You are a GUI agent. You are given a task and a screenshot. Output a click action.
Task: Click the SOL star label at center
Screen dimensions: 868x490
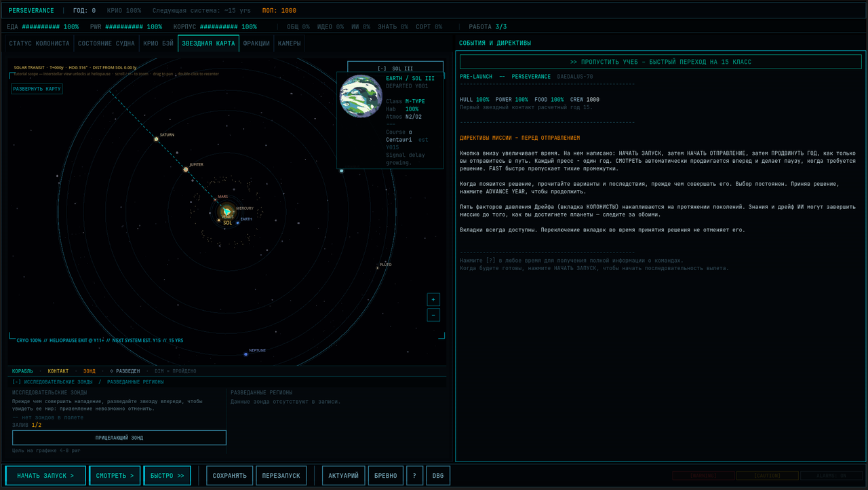(x=227, y=223)
